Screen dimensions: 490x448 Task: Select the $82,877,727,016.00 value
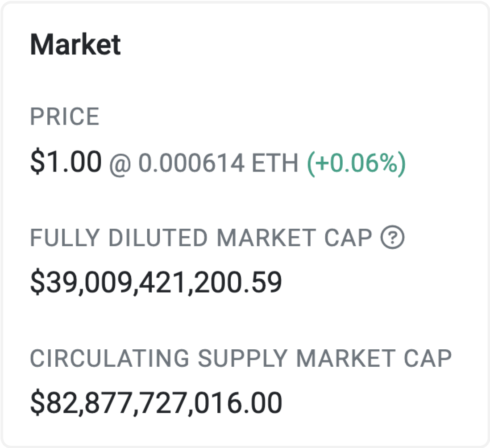(156, 403)
